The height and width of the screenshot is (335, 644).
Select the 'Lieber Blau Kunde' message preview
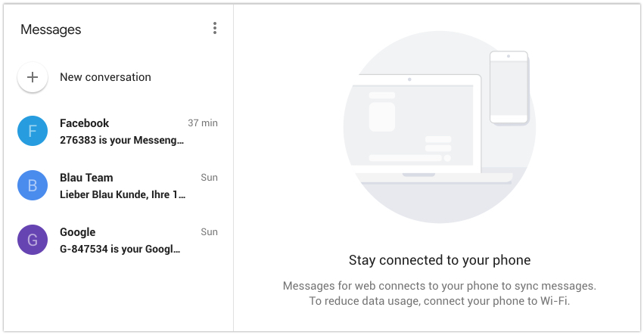pyautogui.click(x=122, y=194)
